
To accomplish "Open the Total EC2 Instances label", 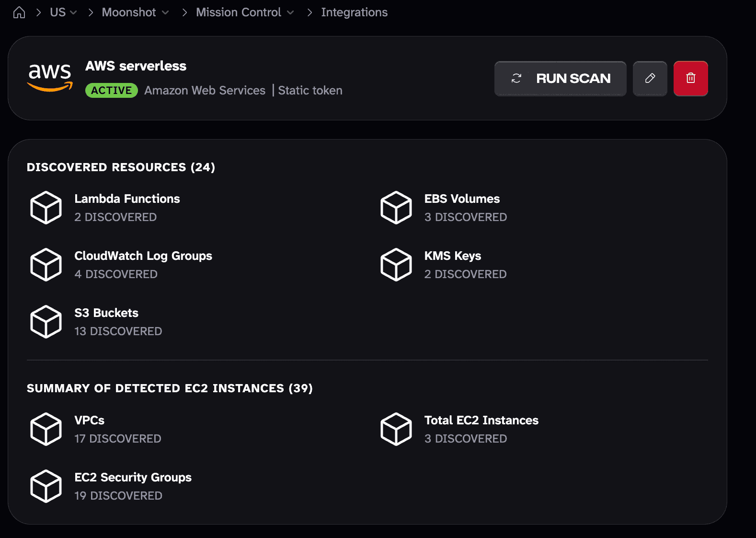I will click(481, 420).
